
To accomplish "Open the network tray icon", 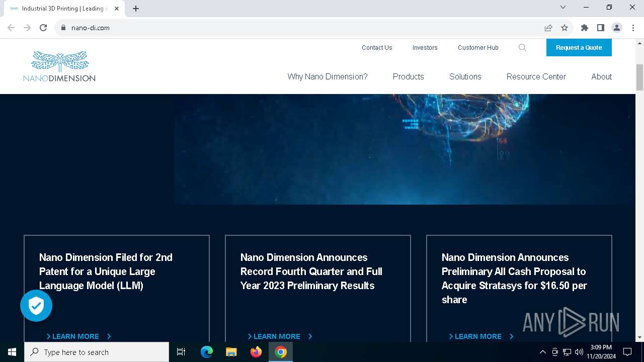I will 567,352.
